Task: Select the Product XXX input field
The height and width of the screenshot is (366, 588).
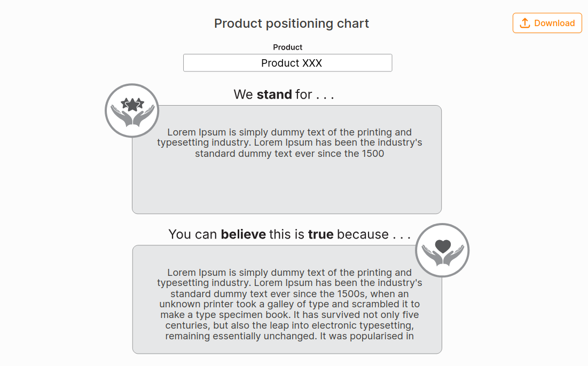Action: [x=287, y=62]
